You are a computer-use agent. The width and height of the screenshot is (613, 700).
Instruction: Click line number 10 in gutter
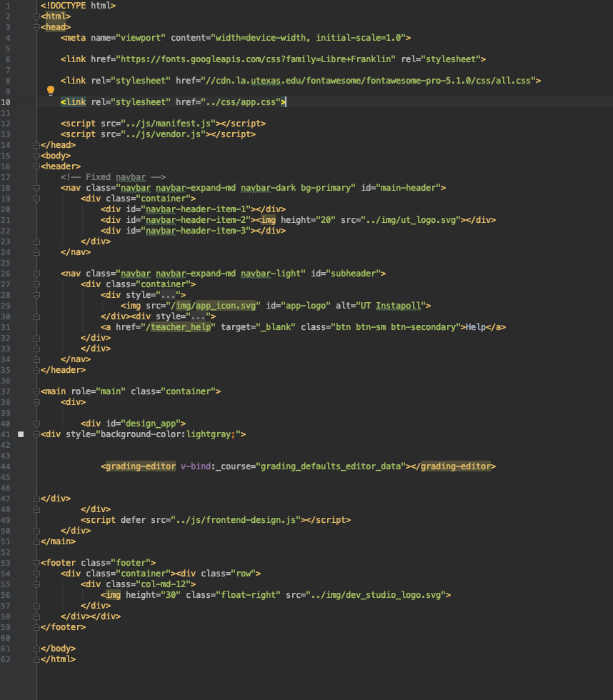click(x=5, y=102)
